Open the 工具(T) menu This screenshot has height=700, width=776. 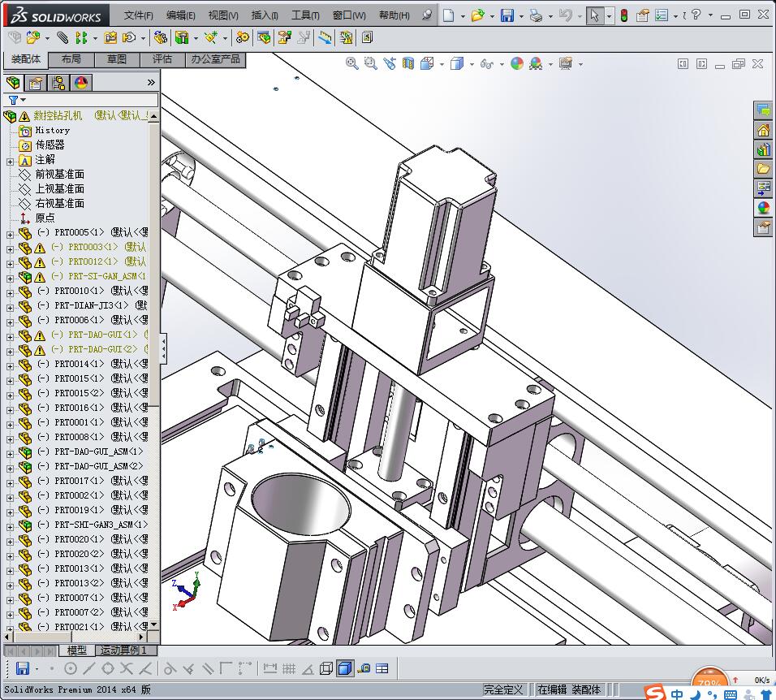tap(305, 15)
